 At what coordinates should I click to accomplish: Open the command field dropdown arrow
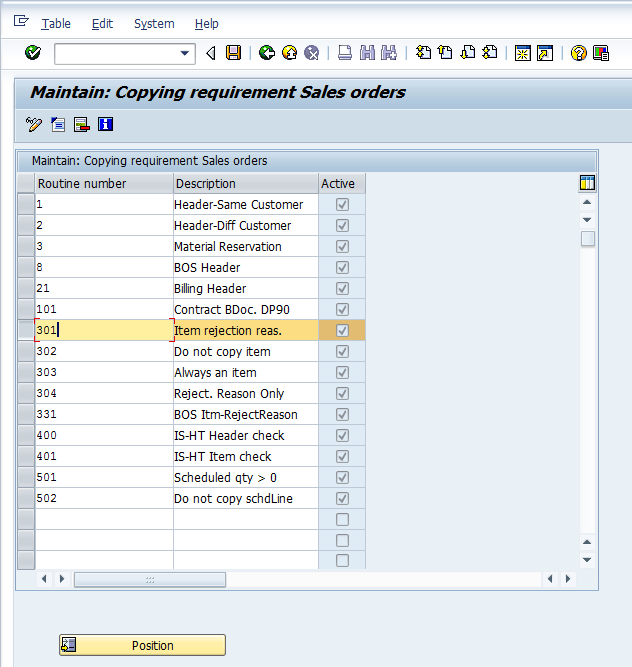[185, 53]
